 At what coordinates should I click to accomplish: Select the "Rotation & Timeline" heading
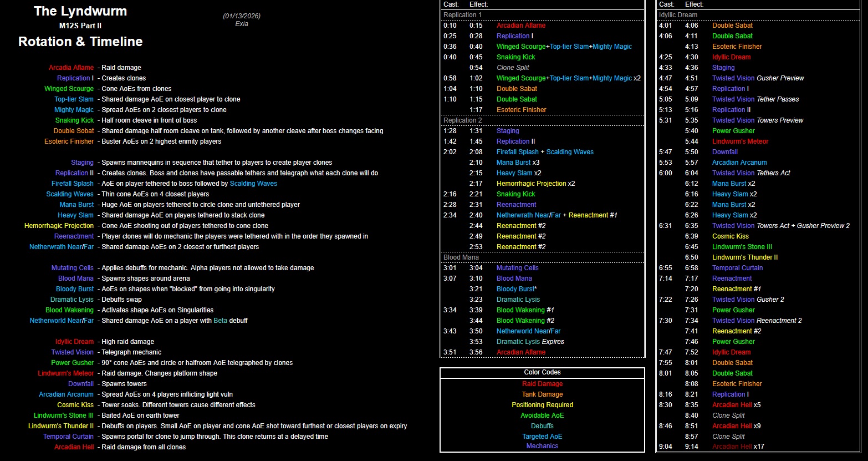click(80, 42)
